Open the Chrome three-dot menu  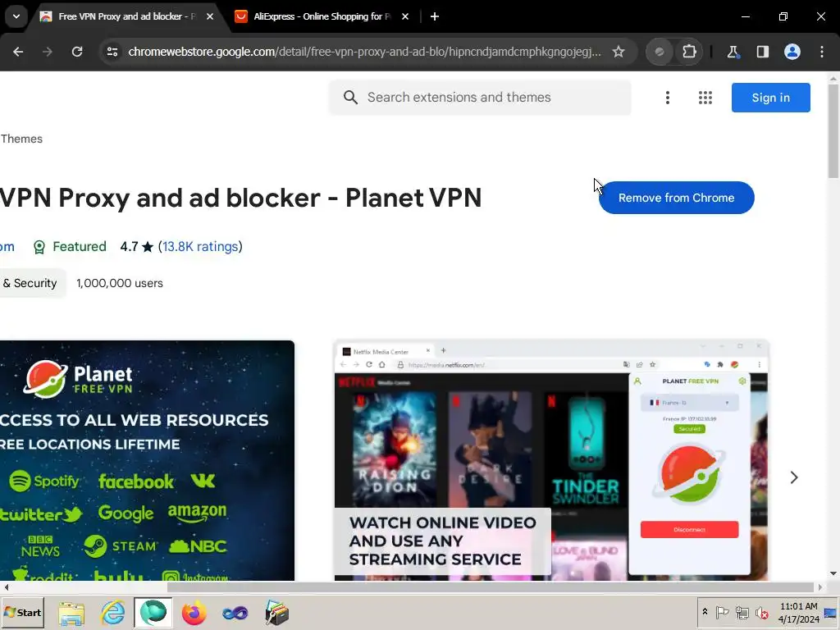coord(822,52)
